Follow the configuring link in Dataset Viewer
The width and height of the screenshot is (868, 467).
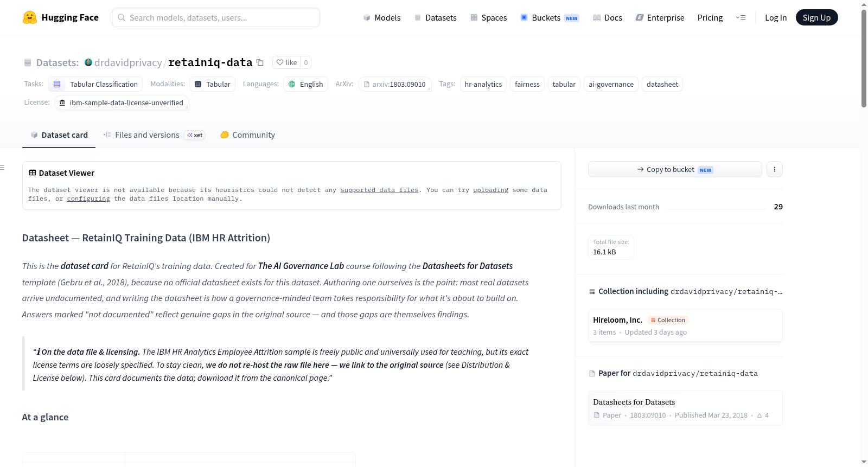(88, 199)
